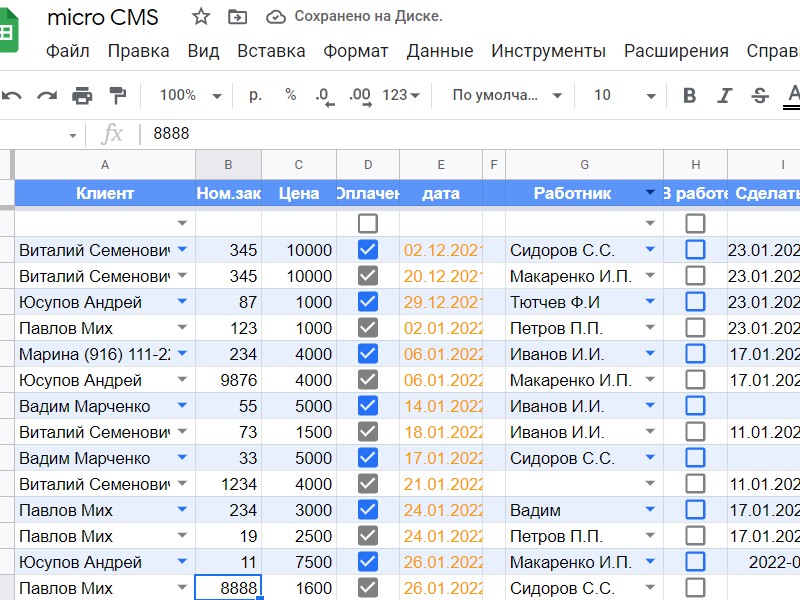
Task: Toggle Strikethrough formatting
Action: pyautogui.click(x=760, y=95)
